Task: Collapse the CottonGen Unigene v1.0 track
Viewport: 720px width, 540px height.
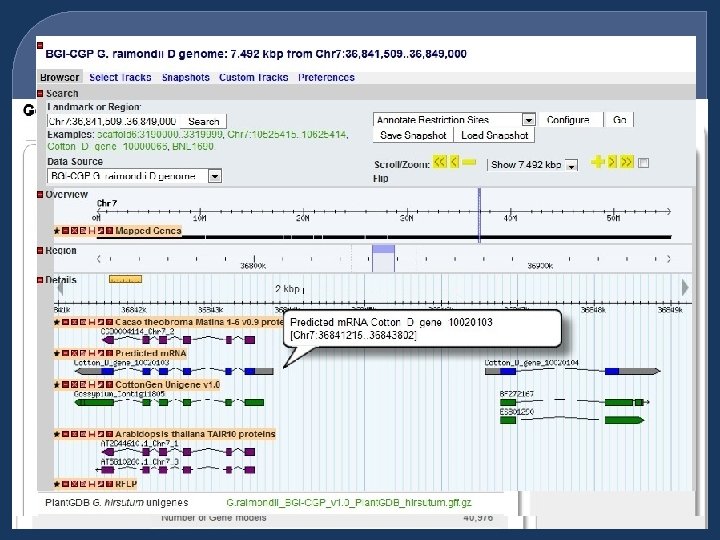Action: pyautogui.click(x=66, y=385)
